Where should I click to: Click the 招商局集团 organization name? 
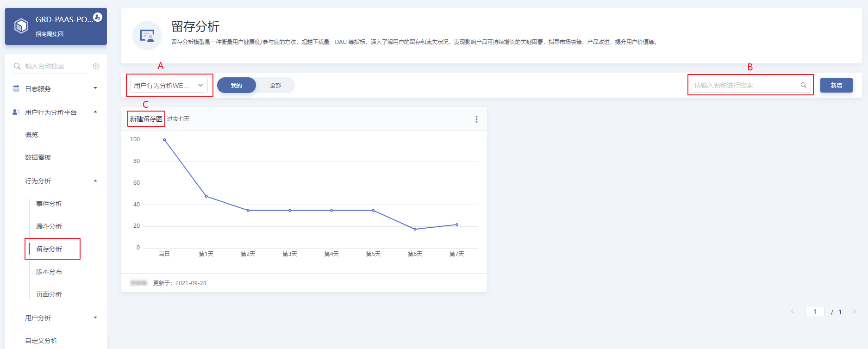tap(50, 34)
